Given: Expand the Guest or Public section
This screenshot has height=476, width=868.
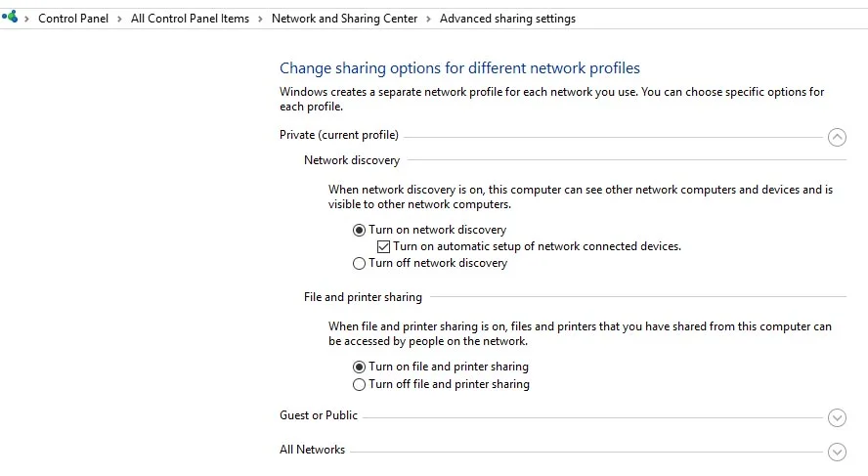Looking at the screenshot, I should [x=837, y=418].
